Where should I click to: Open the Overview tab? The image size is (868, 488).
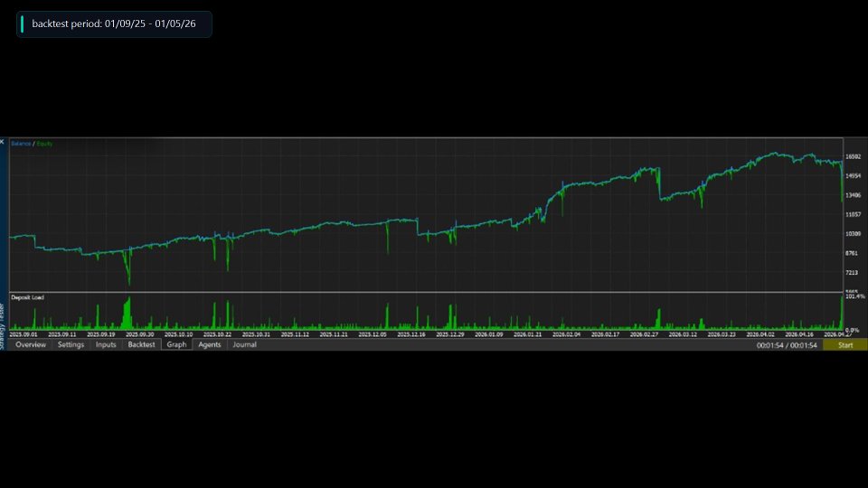pyautogui.click(x=31, y=344)
